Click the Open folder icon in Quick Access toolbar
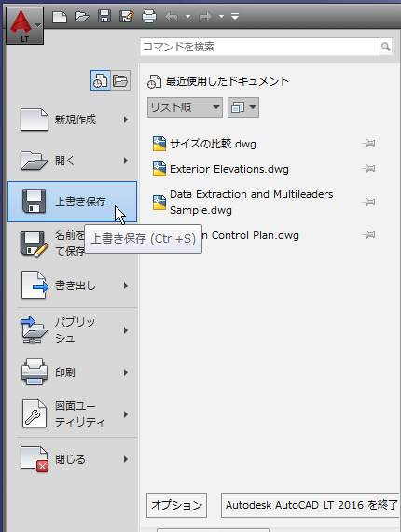The image size is (401, 532). 82,16
